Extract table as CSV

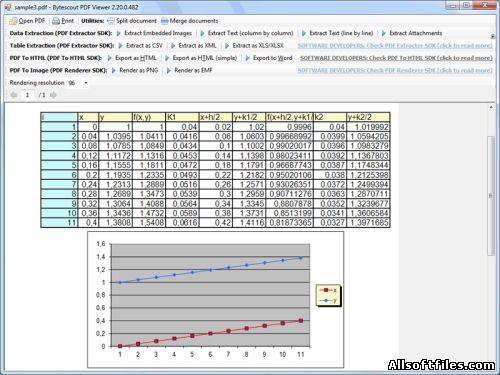[x=141, y=45]
